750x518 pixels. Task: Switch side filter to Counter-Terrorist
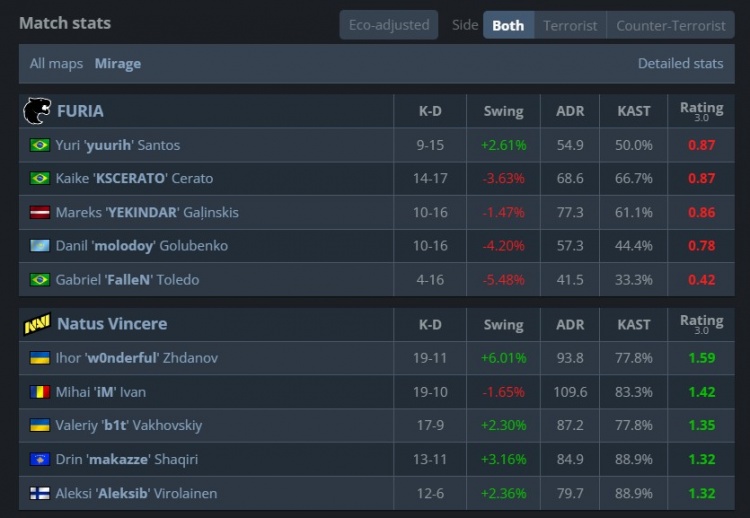(670, 25)
